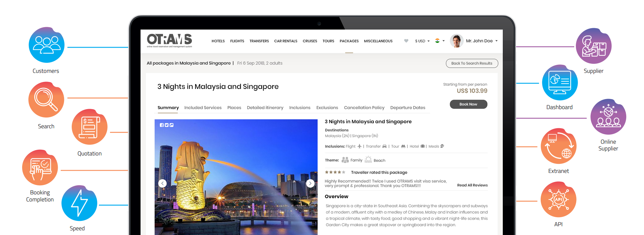Click the Quotation document icon
The height and width of the screenshot is (235, 644).
[x=90, y=127]
